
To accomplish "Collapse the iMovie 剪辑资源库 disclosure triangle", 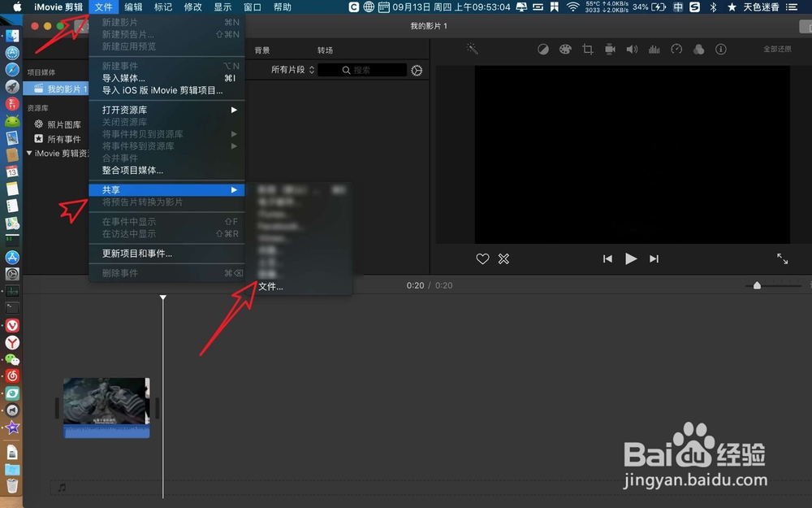I will tap(29, 153).
